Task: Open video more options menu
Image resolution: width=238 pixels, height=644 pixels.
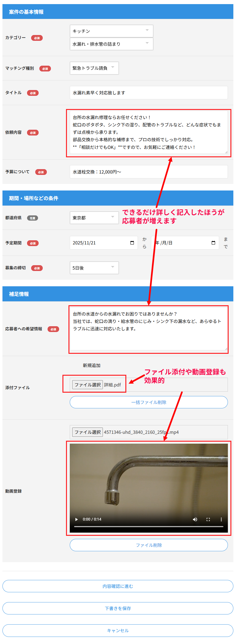Action: pyautogui.click(x=221, y=519)
